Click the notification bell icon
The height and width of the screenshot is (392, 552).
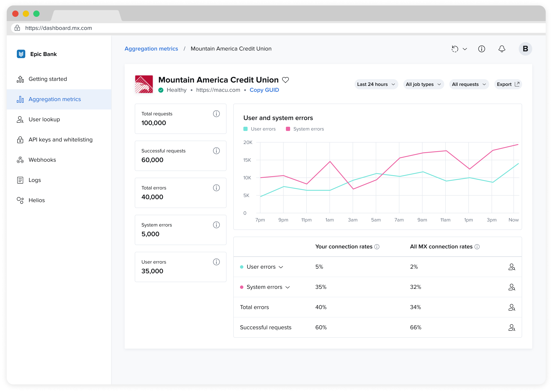(x=501, y=49)
